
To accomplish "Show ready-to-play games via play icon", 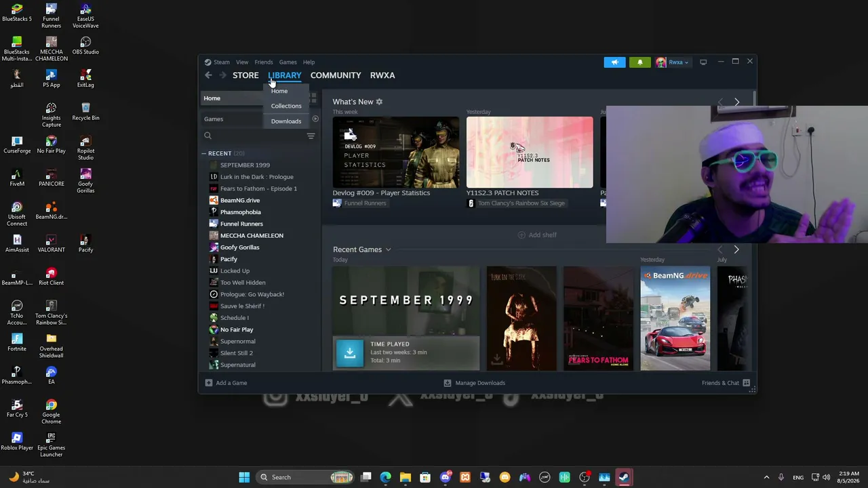I will (x=315, y=119).
